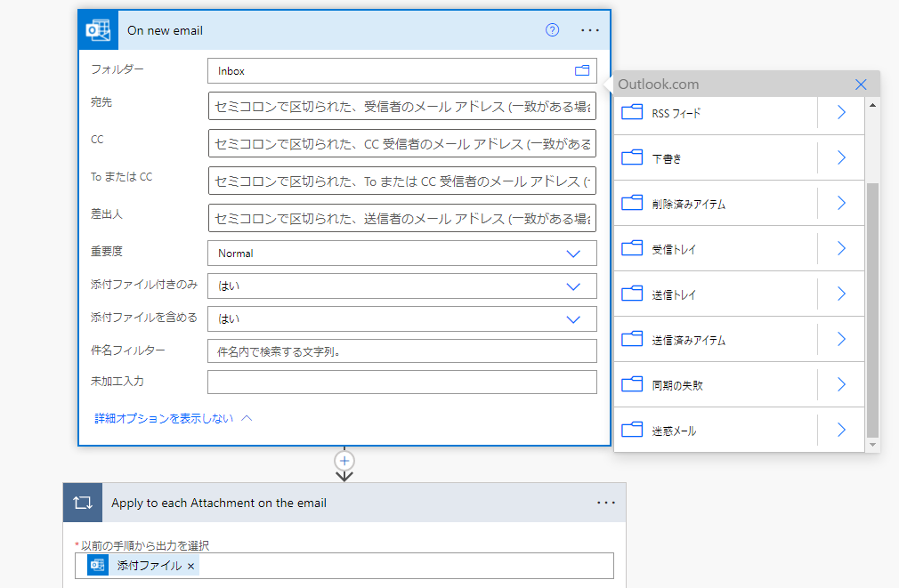Close the Outlook.com folder panel

coord(860,84)
